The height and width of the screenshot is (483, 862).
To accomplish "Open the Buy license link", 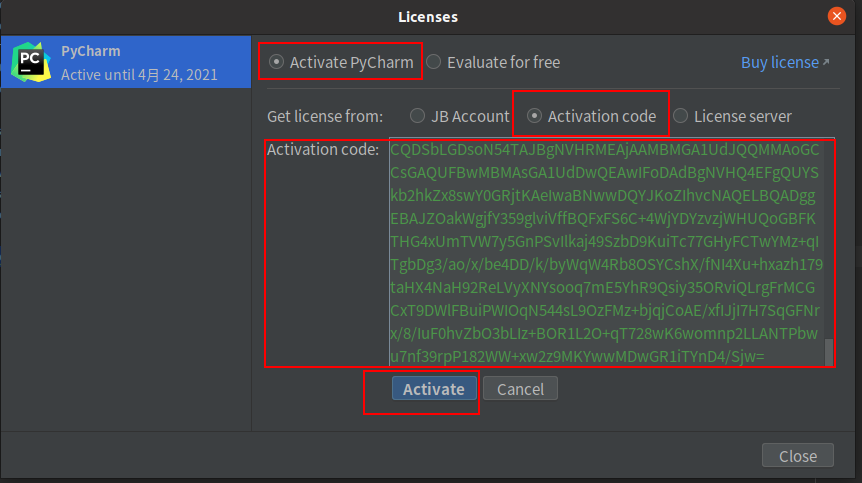I will click(785, 63).
